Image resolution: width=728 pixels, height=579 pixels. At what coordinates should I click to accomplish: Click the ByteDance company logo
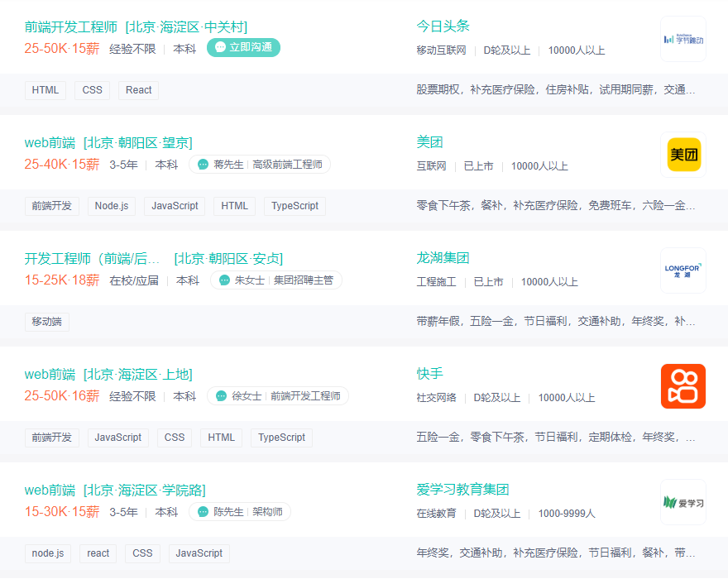682,39
